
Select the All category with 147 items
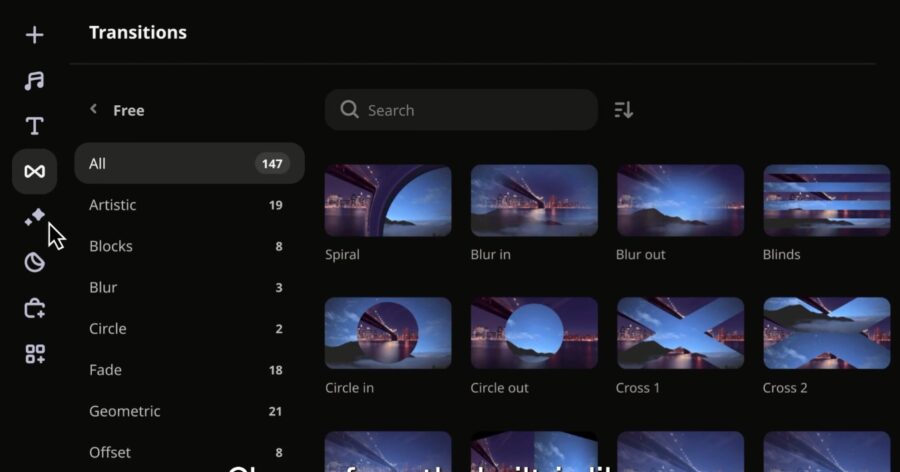point(189,164)
